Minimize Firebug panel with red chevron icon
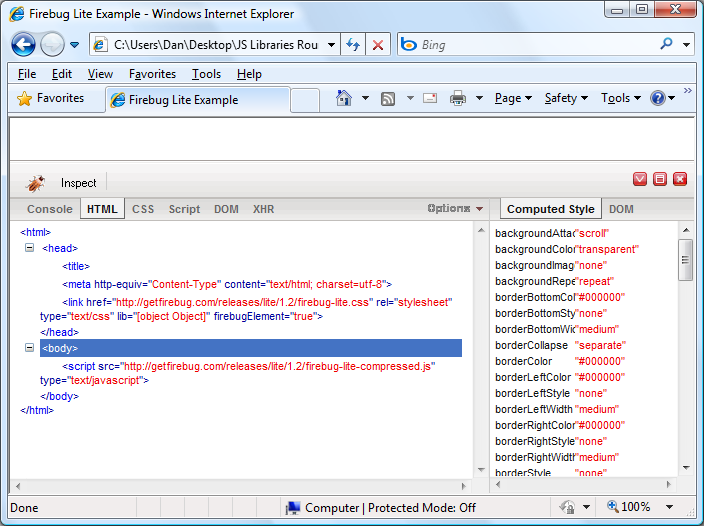This screenshot has height=526, width=704. [x=640, y=179]
